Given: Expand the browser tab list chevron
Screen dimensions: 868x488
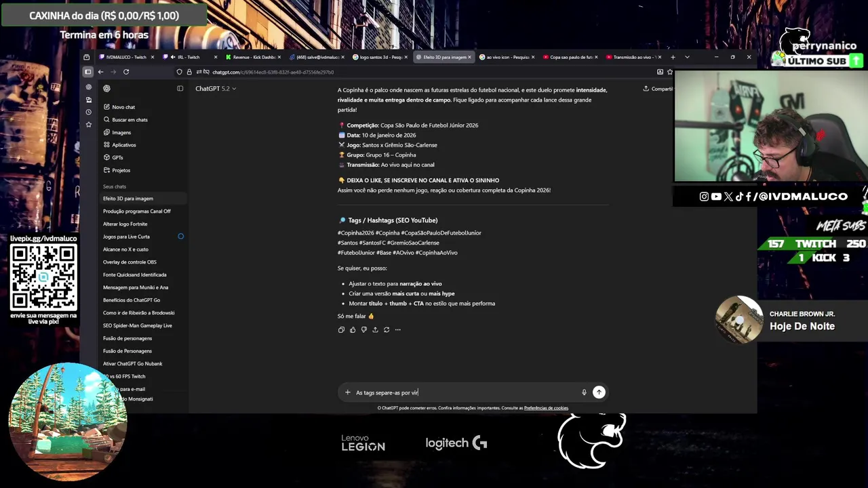Looking at the screenshot, I should [x=687, y=57].
